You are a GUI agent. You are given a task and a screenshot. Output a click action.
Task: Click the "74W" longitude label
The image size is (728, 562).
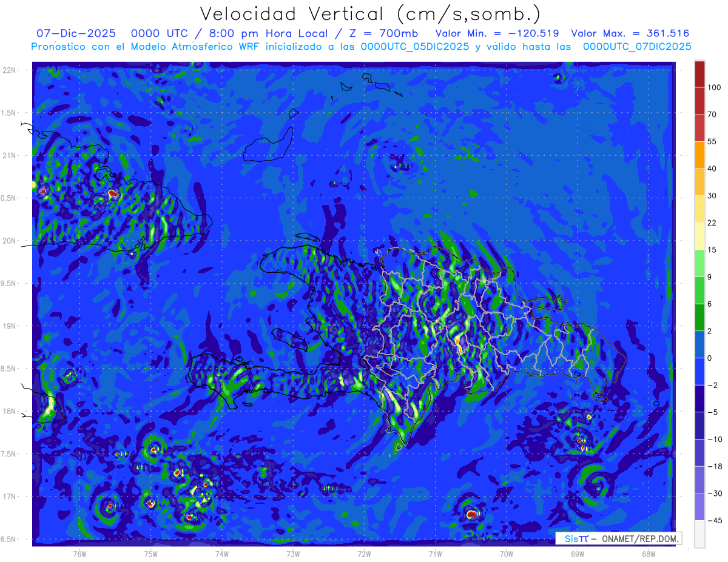(x=221, y=554)
